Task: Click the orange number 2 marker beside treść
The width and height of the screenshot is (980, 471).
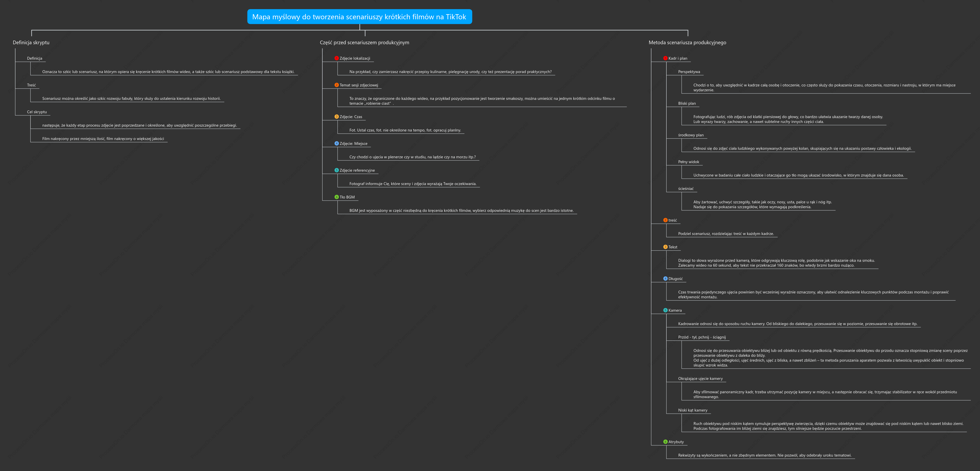Action: [x=665, y=220]
